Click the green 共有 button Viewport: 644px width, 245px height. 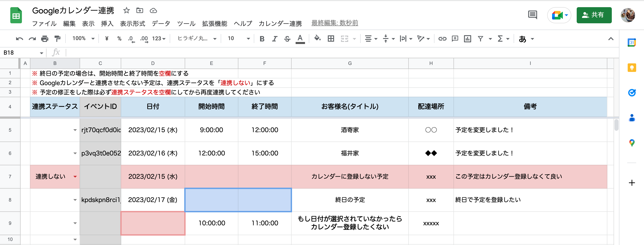pyautogui.click(x=594, y=15)
